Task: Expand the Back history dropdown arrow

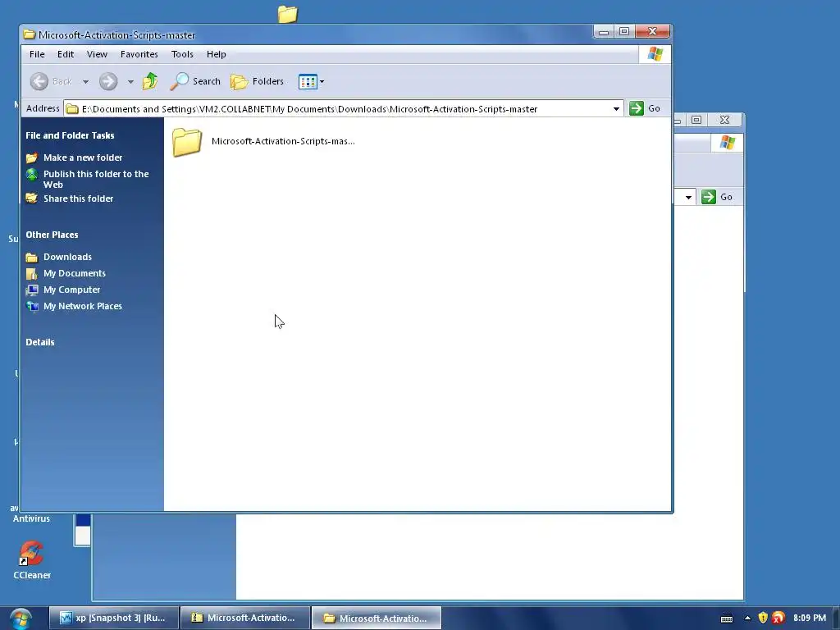Action: [85, 82]
